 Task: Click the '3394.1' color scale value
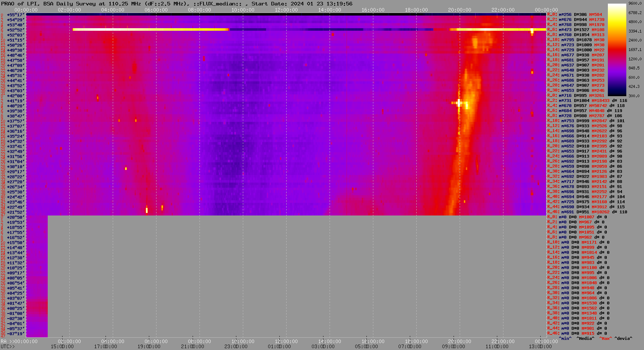click(635, 31)
